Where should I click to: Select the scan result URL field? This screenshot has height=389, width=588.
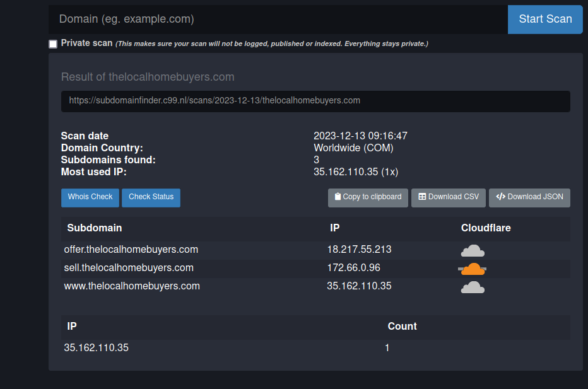click(315, 101)
